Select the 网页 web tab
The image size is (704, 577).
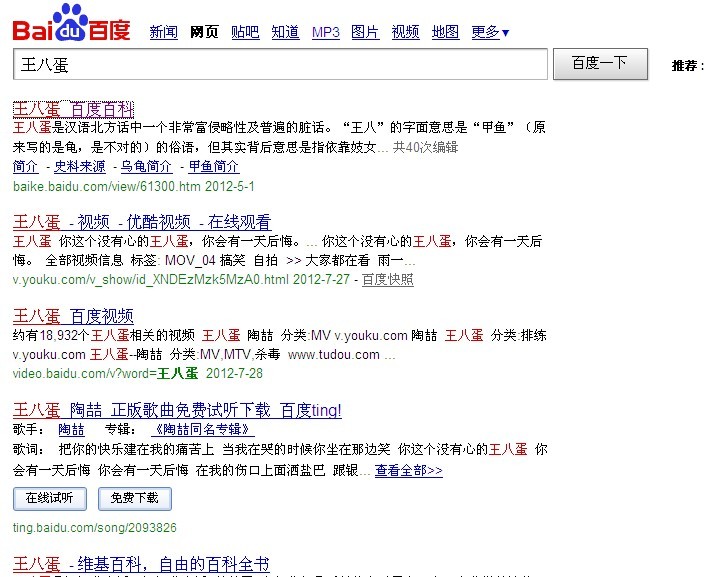pos(204,32)
